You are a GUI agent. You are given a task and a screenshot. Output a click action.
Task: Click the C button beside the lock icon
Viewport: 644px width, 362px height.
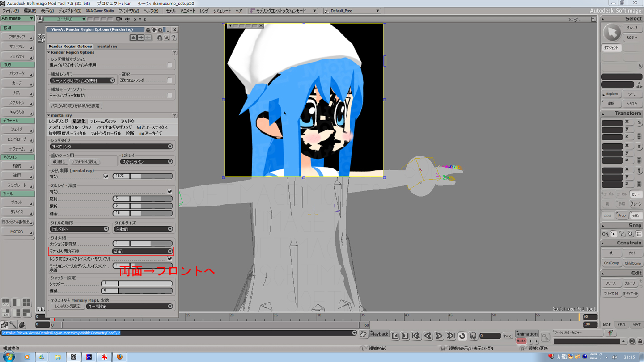tap(632, 341)
